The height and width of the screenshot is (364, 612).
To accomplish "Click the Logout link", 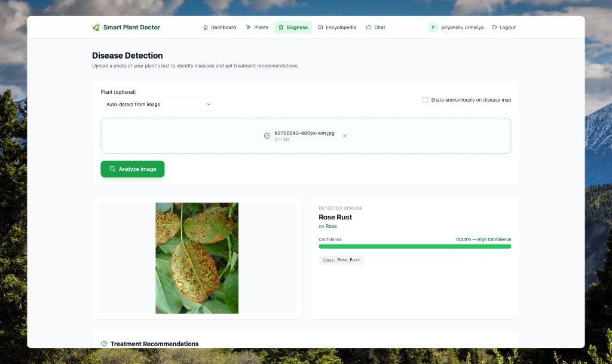I will point(504,27).
